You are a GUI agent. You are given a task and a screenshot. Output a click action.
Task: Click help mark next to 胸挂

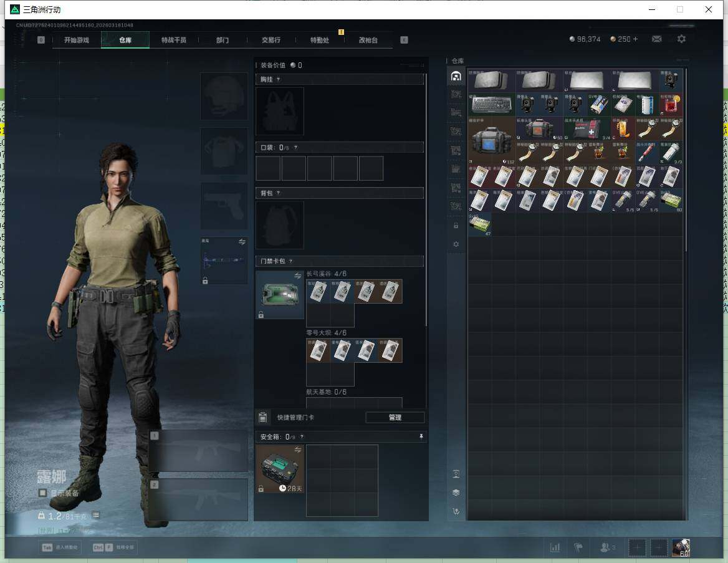click(278, 79)
